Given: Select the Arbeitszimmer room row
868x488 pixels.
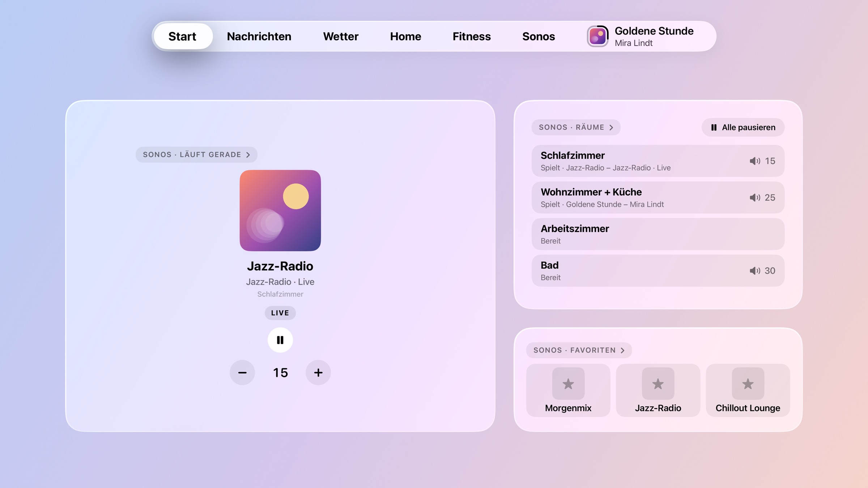Looking at the screenshot, I should tap(658, 234).
